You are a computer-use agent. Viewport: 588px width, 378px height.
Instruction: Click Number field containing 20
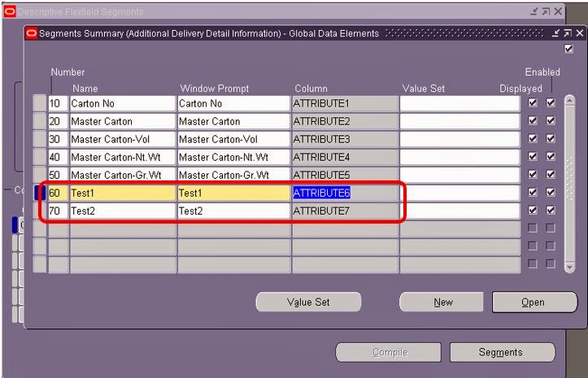point(58,121)
